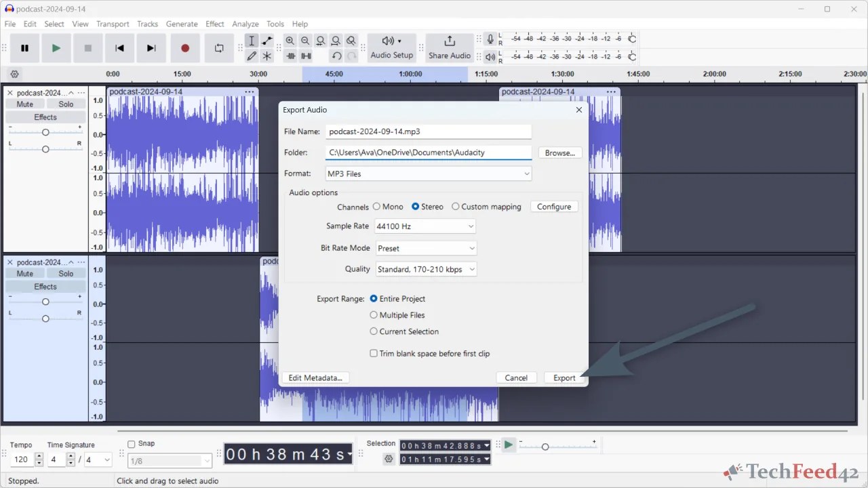Open the snap 1/8 dropdown
Image resolution: width=868 pixels, height=488 pixels.
(170, 461)
